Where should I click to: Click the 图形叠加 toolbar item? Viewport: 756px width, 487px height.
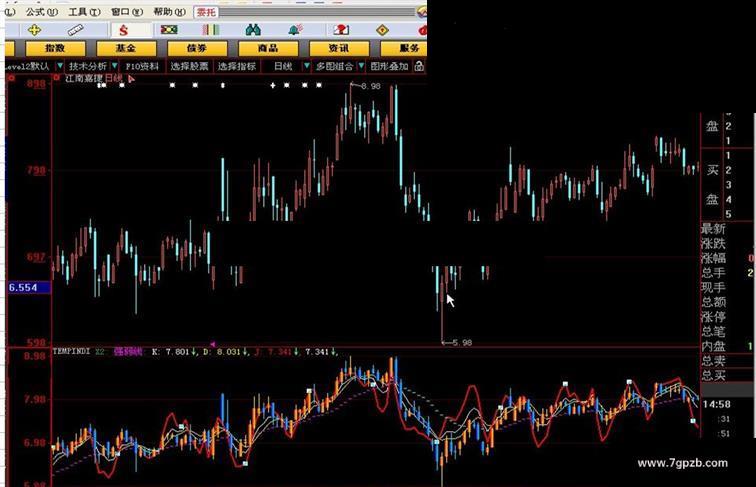tap(389, 66)
